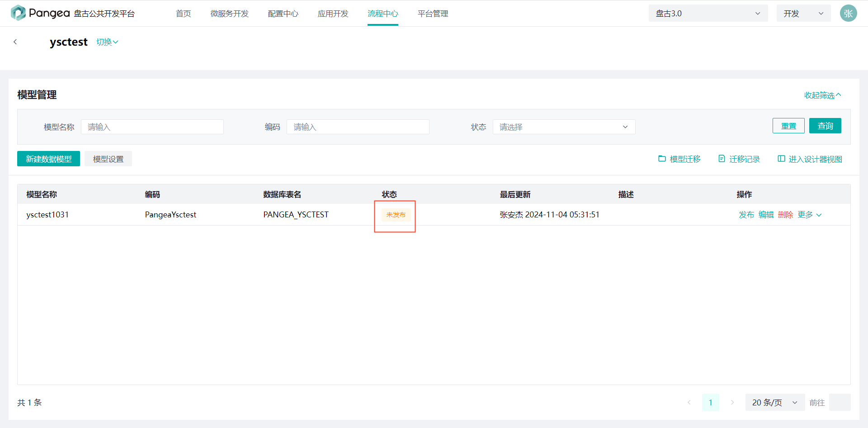Click the 模型名称 column header

coord(42,194)
